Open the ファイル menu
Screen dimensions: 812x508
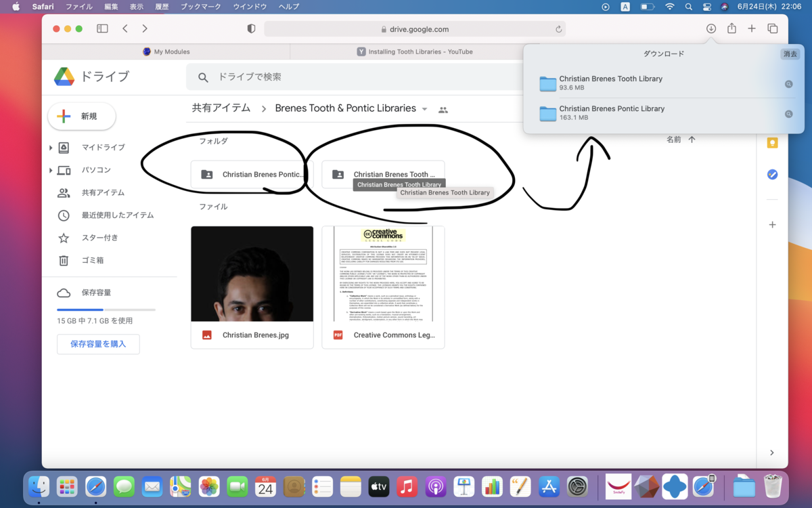pyautogui.click(x=79, y=7)
